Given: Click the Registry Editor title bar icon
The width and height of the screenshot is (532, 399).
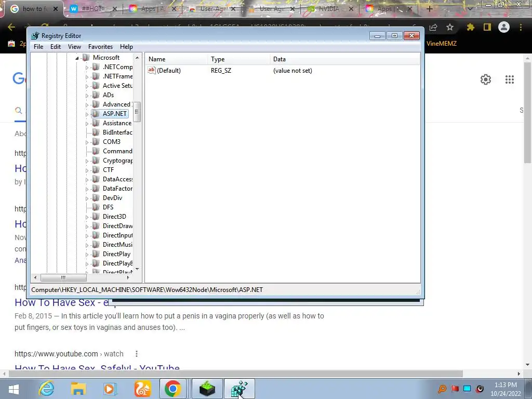Looking at the screenshot, I should [35, 36].
